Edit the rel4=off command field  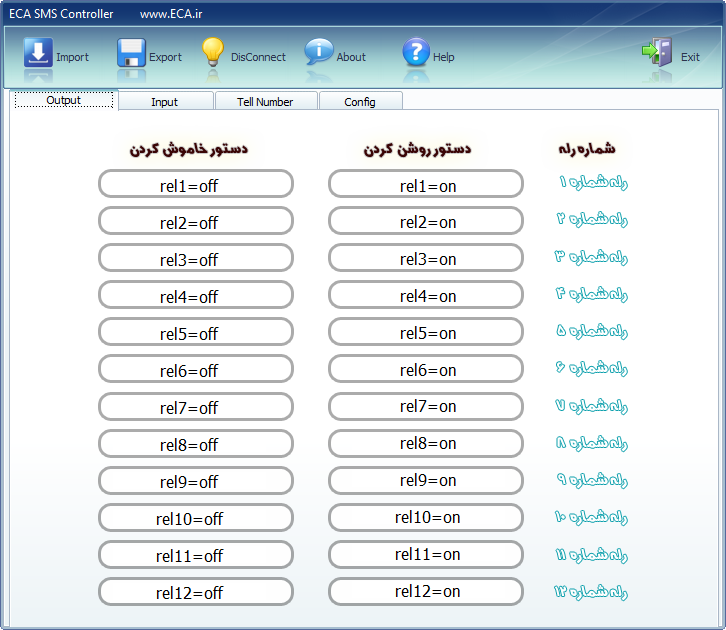pos(195,295)
